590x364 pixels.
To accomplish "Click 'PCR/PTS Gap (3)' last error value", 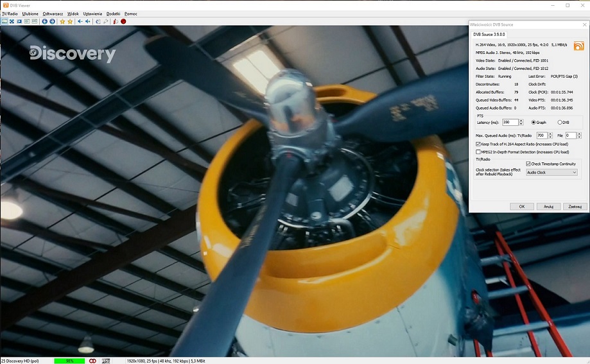I will point(564,76).
